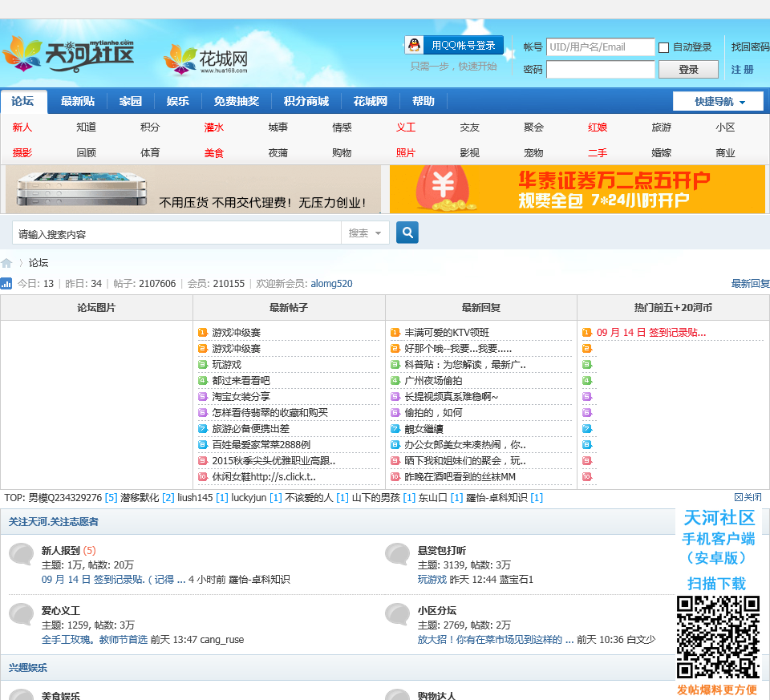
Task: Open the 华泰证券 advertisement banner
Action: (577, 189)
